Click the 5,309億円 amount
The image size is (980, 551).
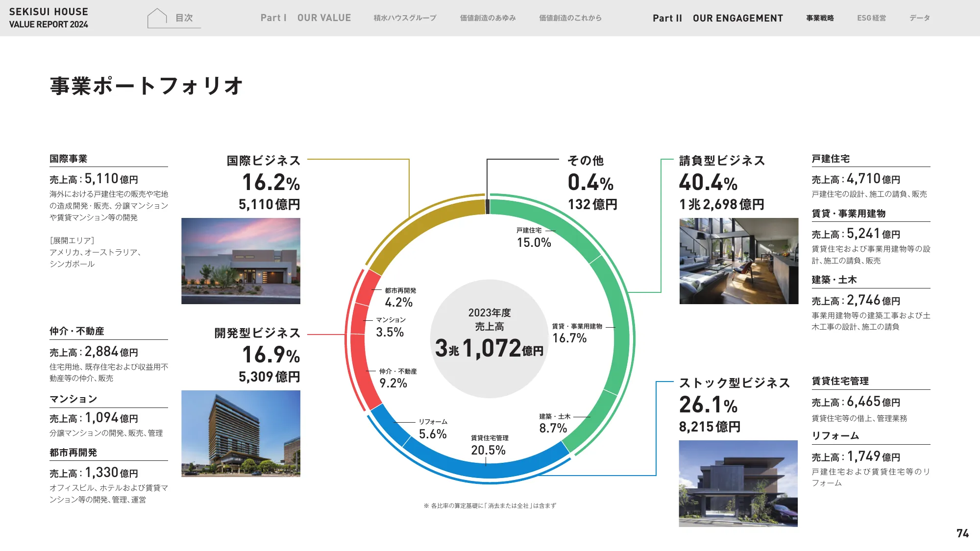point(269,377)
